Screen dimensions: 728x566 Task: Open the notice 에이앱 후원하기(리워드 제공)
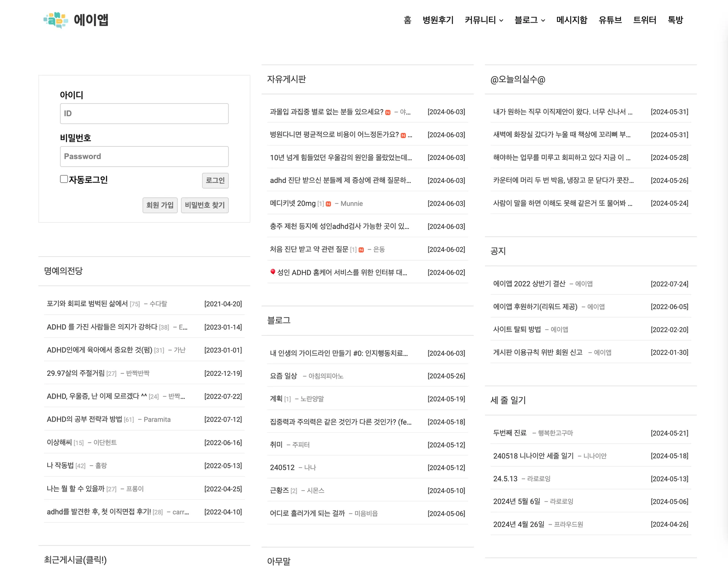point(535,306)
